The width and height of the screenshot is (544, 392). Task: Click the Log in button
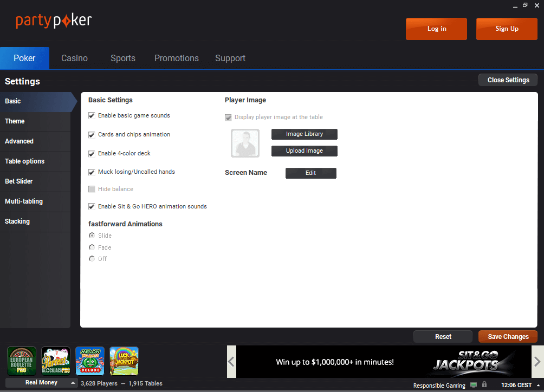coord(437,29)
